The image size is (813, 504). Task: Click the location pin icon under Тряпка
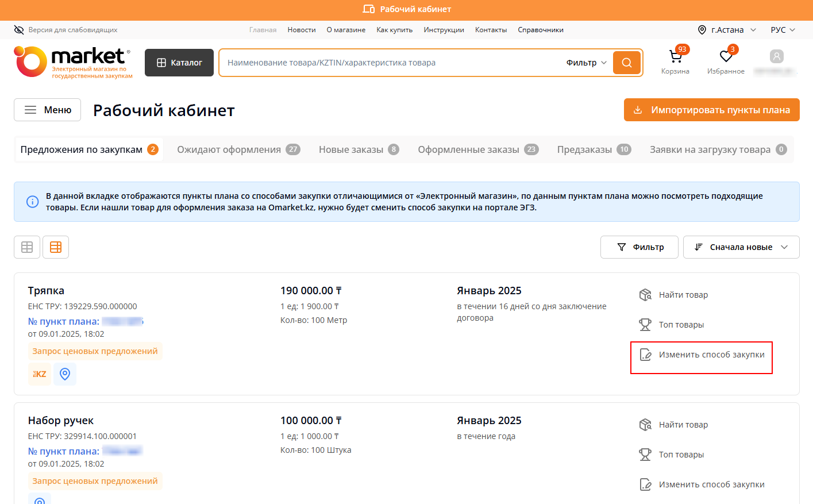coord(65,374)
